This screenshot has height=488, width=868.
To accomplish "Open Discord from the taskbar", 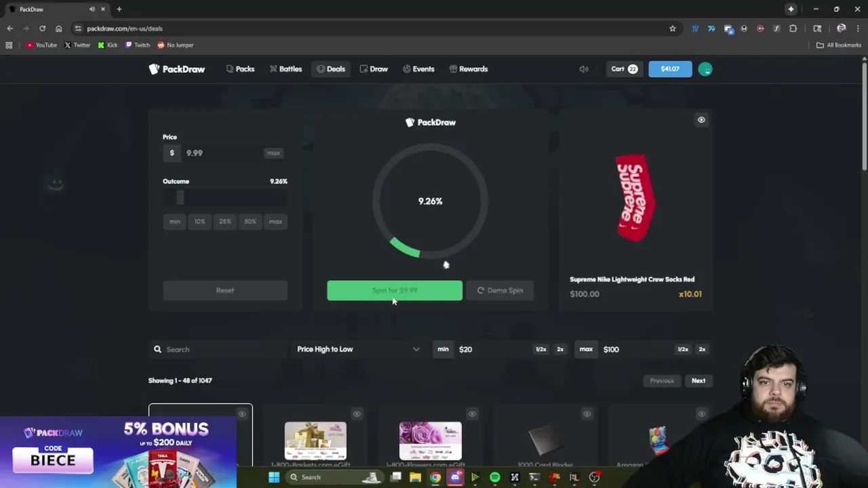I will (455, 477).
